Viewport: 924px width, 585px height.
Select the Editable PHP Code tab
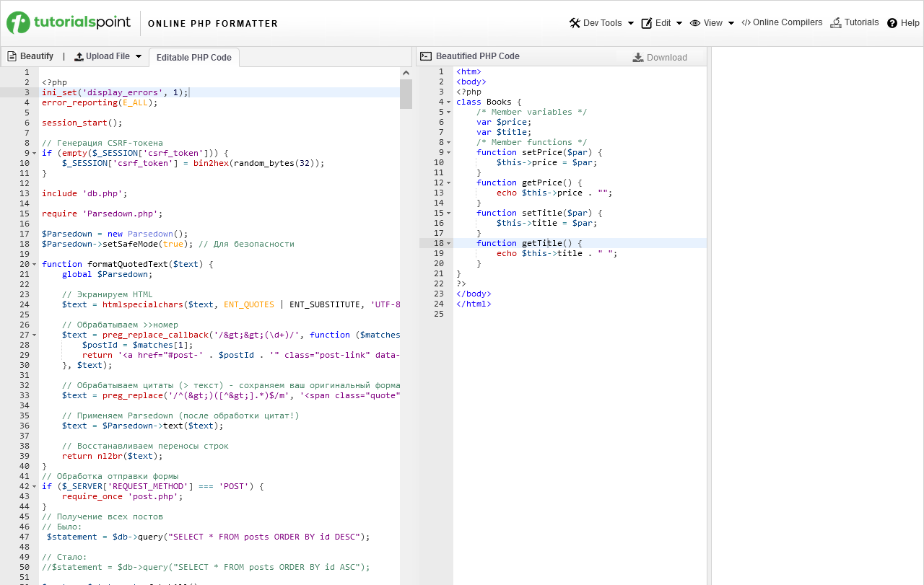(x=193, y=58)
